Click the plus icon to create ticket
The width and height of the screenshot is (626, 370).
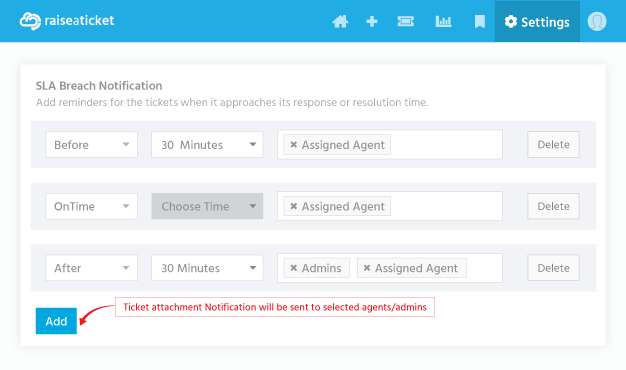(372, 21)
